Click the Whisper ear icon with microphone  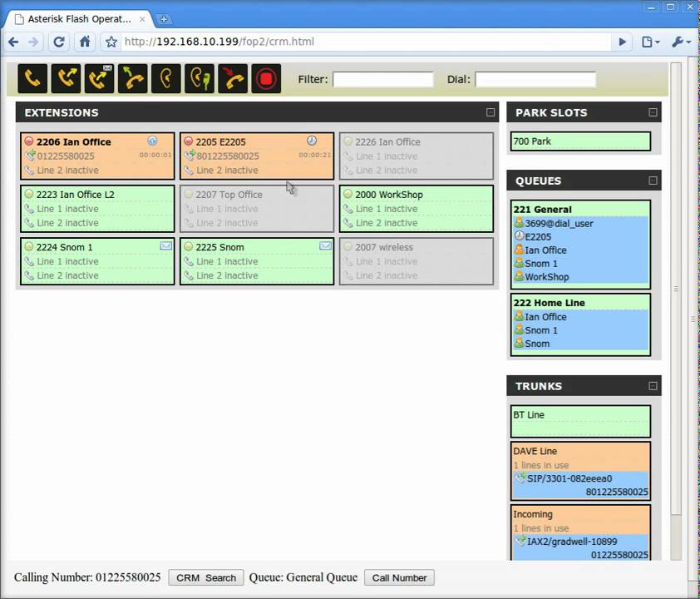tap(200, 79)
